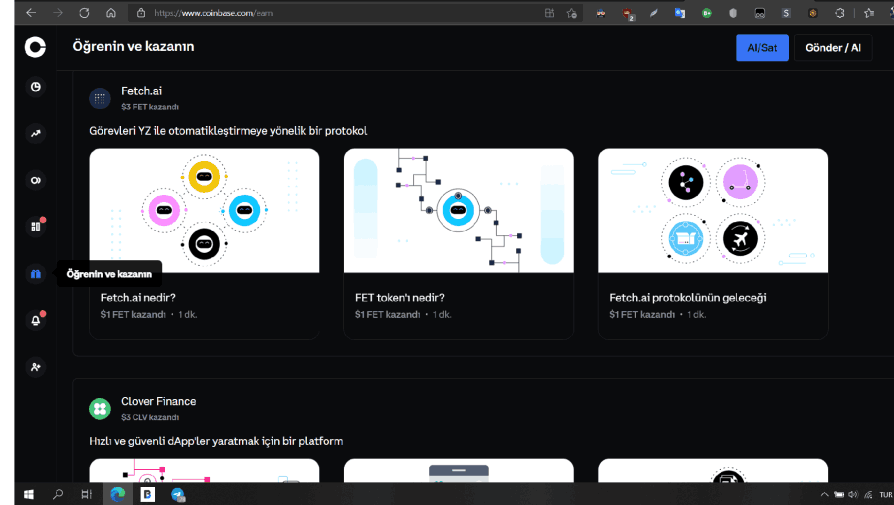Open the split screen icon in address bar
The width and height of the screenshot is (894, 505).
point(549,13)
